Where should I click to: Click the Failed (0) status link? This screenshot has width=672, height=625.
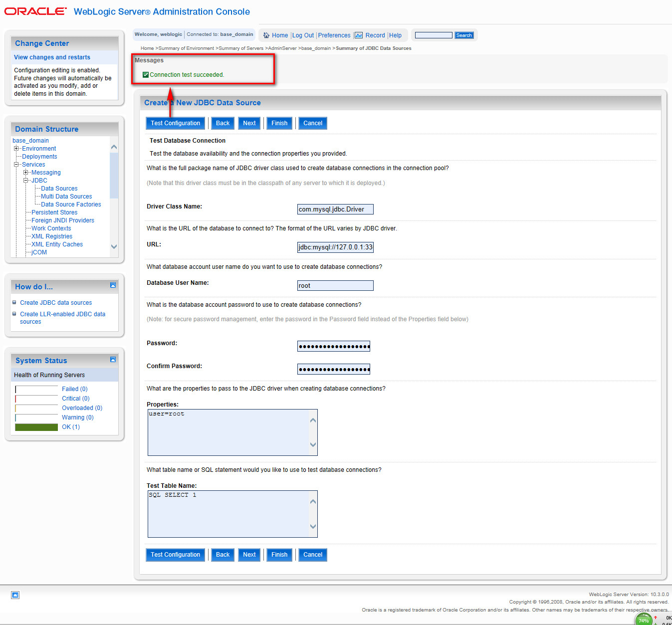(74, 389)
